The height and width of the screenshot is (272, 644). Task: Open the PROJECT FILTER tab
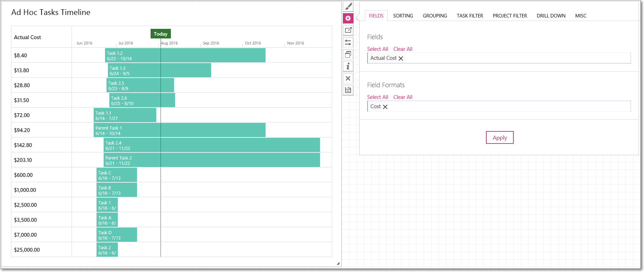click(x=510, y=16)
